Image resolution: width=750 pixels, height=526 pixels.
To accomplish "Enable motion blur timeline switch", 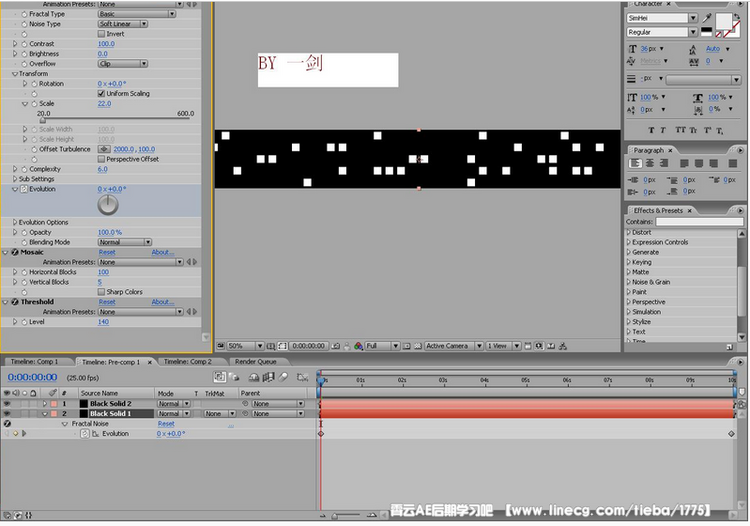I will tap(284, 377).
